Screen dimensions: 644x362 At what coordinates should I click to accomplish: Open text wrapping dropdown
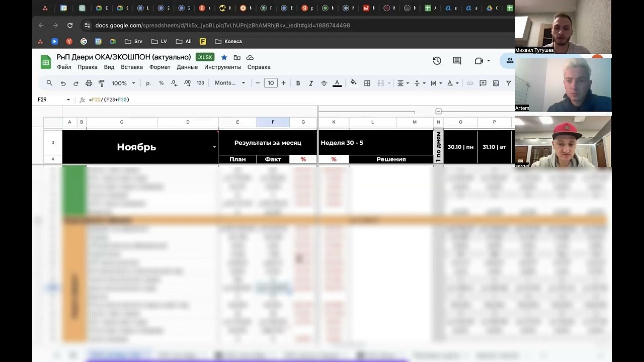click(436, 83)
